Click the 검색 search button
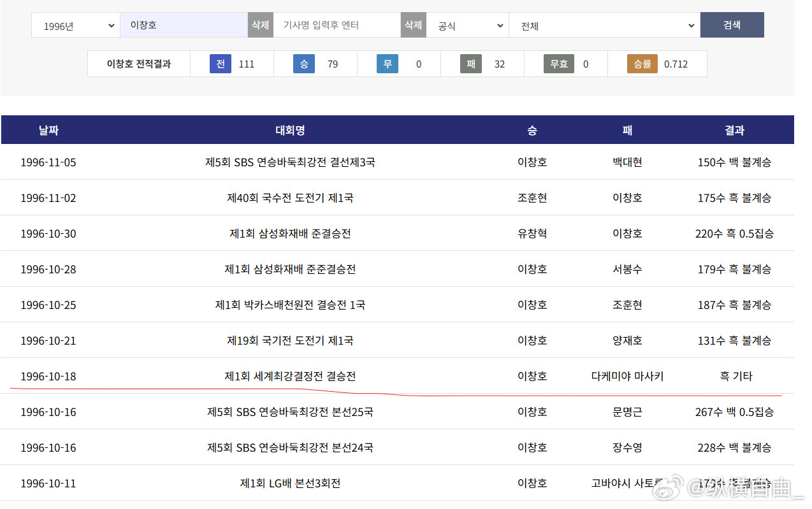This screenshot has height=509, width=812. point(732,25)
